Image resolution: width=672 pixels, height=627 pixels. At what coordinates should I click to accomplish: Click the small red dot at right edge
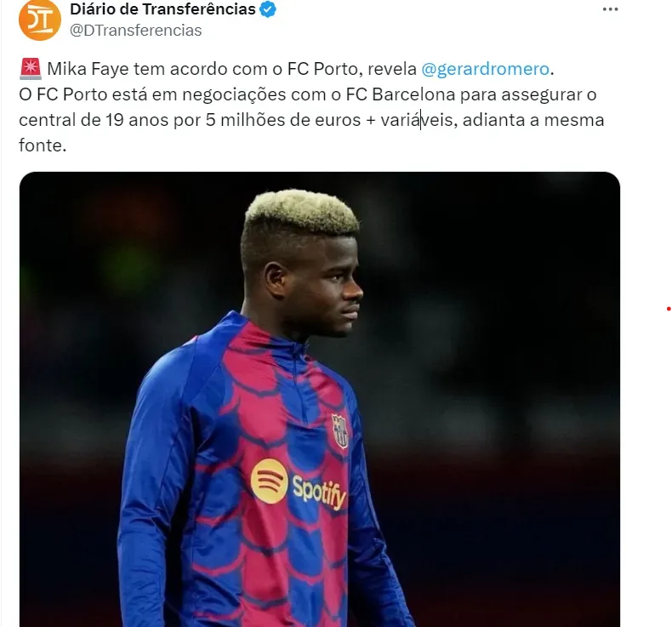668,309
